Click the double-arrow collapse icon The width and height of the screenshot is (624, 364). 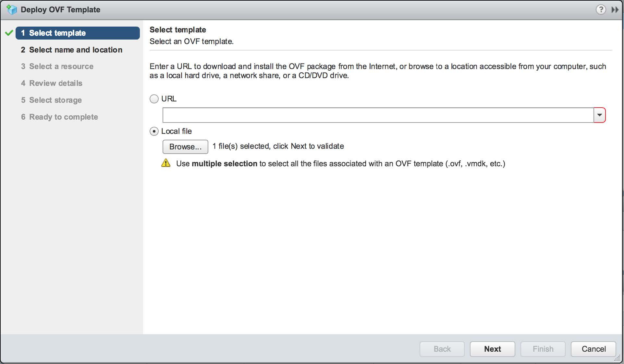[615, 10]
